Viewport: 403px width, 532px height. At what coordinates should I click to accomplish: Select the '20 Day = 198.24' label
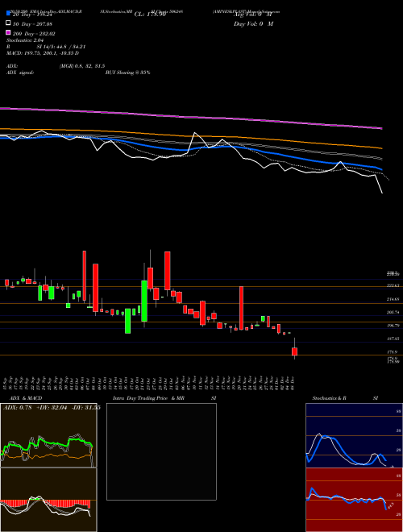34,15
